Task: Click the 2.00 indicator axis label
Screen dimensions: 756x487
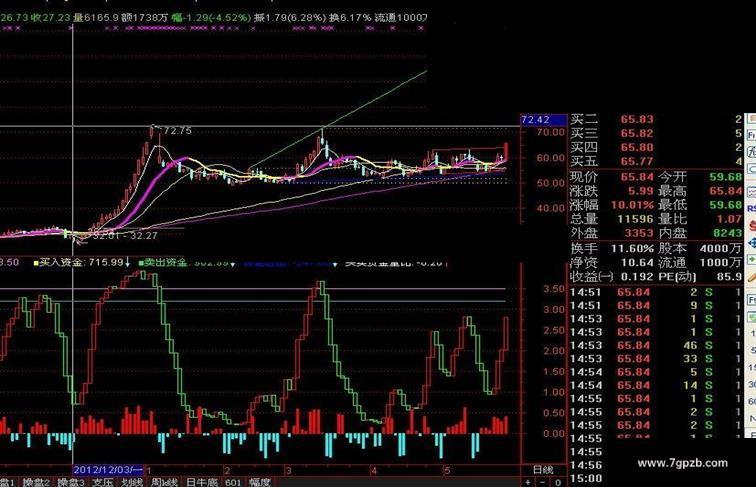Action: (554, 351)
